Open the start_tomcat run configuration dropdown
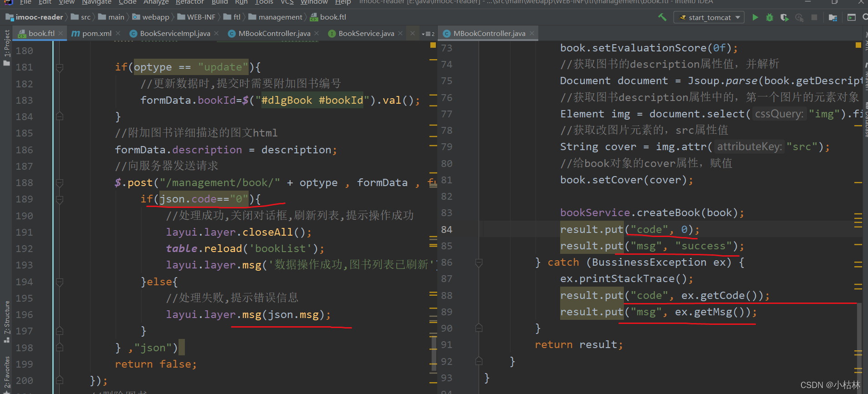This screenshot has width=868, height=394. 709,17
